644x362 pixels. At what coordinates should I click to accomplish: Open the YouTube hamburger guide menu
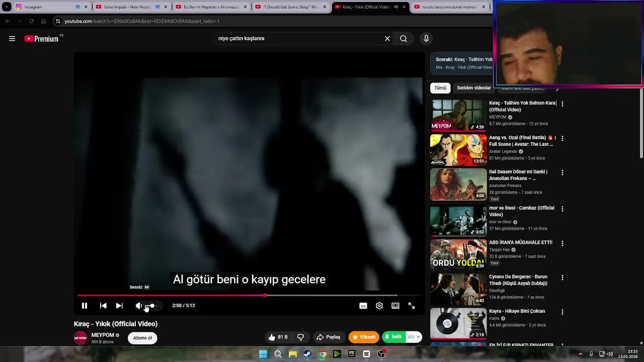(x=12, y=39)
